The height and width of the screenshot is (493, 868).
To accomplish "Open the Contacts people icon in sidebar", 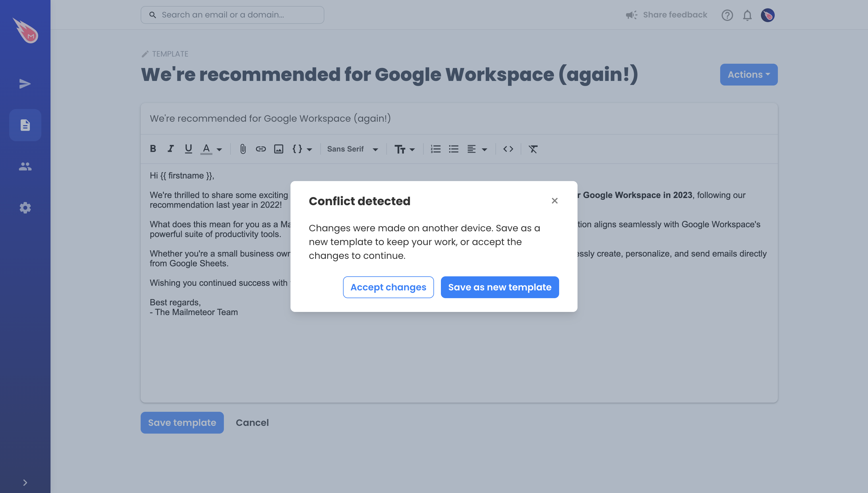I will click(x=25, y=166).
